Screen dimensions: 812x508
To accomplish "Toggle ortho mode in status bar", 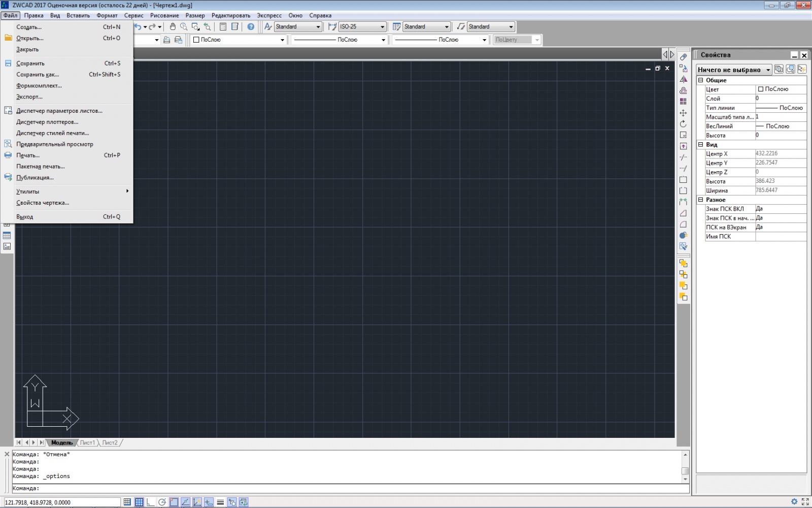I will pos(151,502).
